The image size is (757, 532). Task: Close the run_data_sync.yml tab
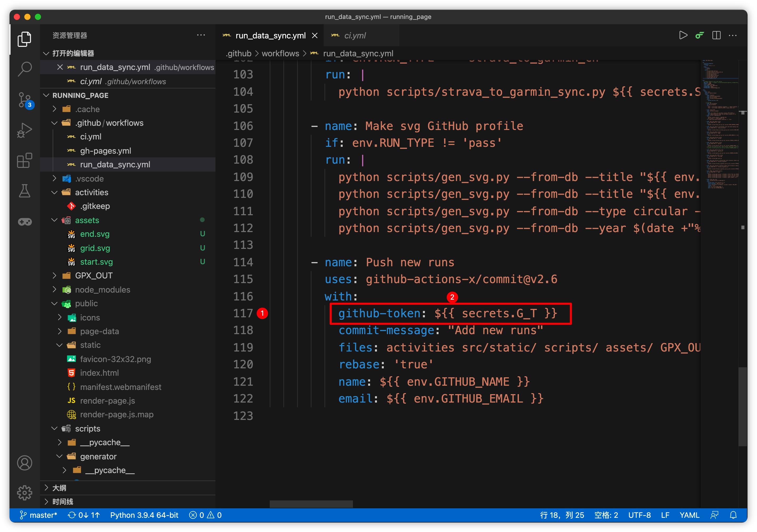(315, 36)
